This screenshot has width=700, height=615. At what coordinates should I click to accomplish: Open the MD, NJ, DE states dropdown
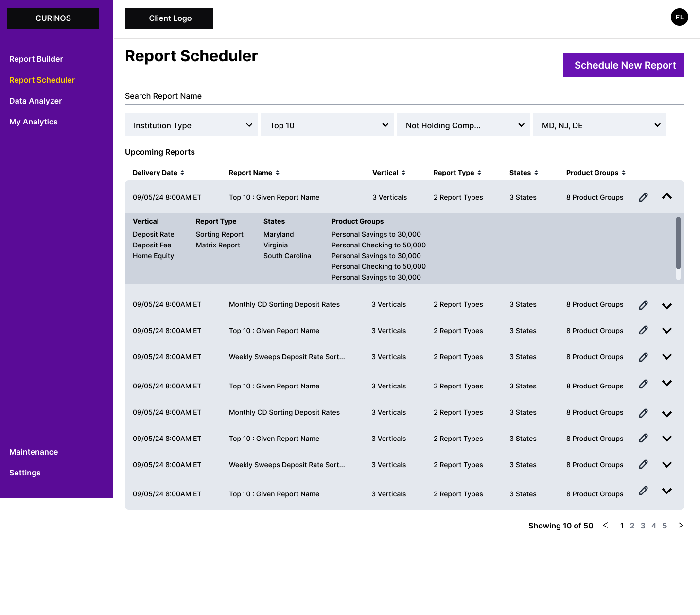click(599, 125)
